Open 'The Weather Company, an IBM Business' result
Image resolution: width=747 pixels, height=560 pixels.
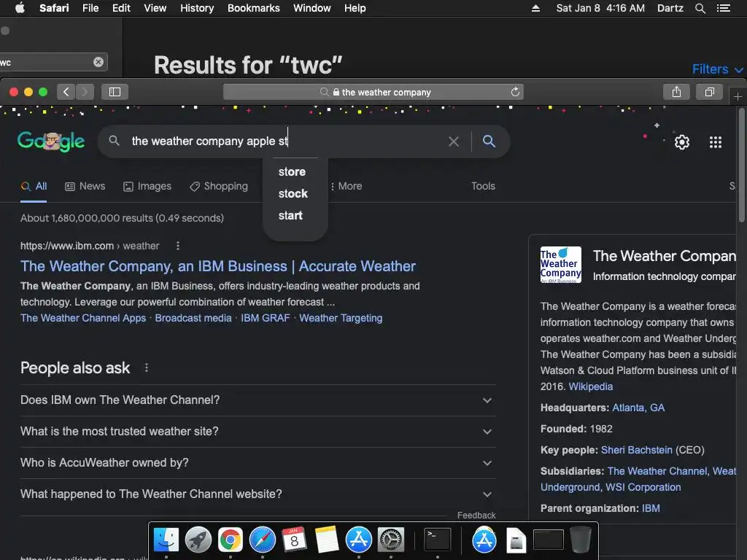(217, 266)
